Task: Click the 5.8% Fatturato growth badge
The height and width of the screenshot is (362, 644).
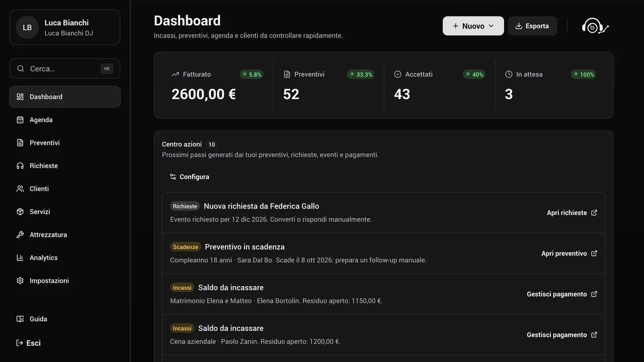Action: pyautogui.click(x=252, y=74)
